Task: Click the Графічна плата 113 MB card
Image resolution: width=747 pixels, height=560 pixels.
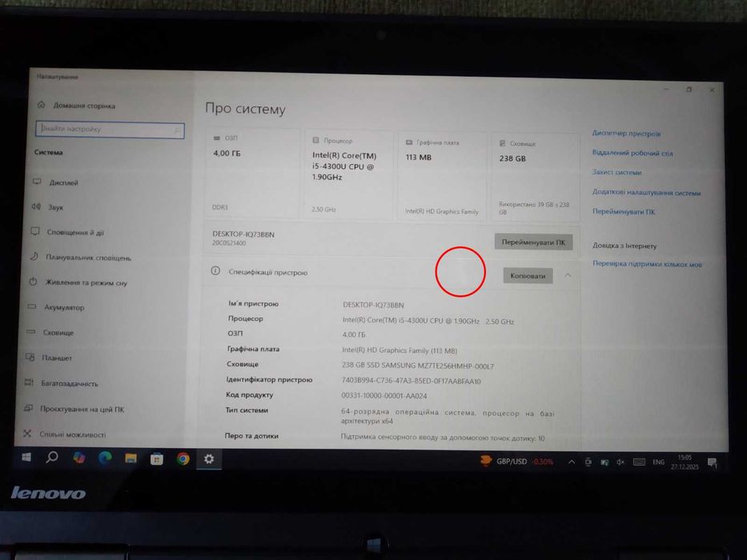Action: (442, 176)
